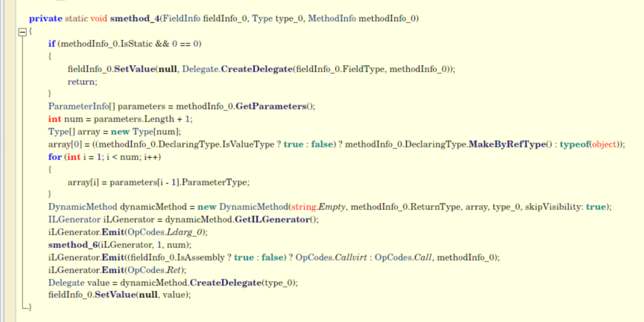644x322 pixels.
Task: Click the smethod_4 method name
Action: (134, 19)
